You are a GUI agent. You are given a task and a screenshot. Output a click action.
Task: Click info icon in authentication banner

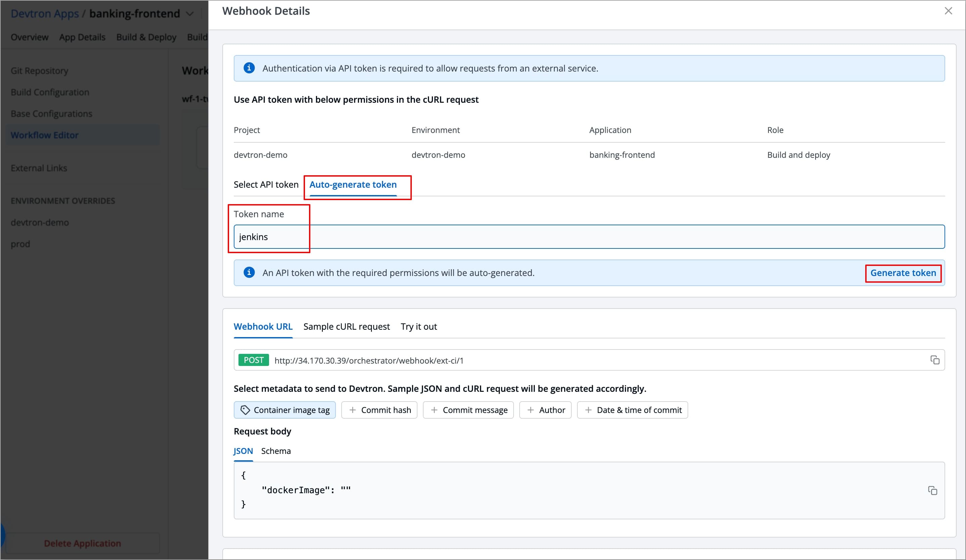tap(249, 68)
